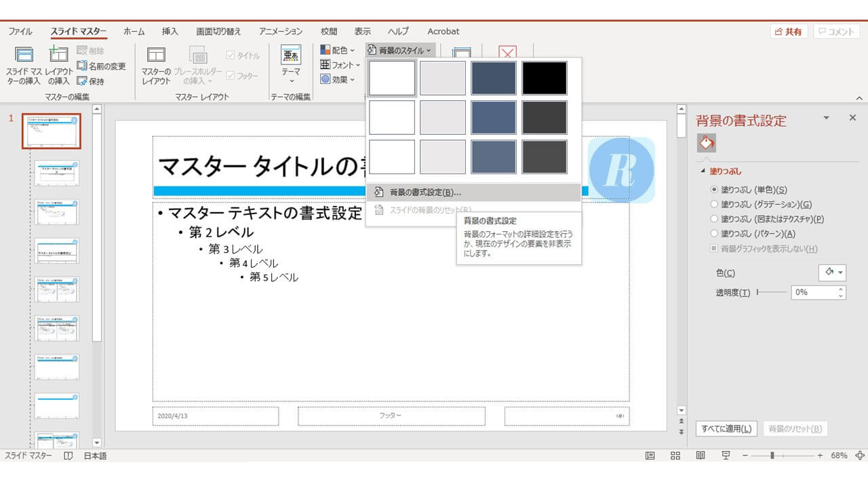Click the Apply to All (すべてに適用) button

[x=726, y=428]
